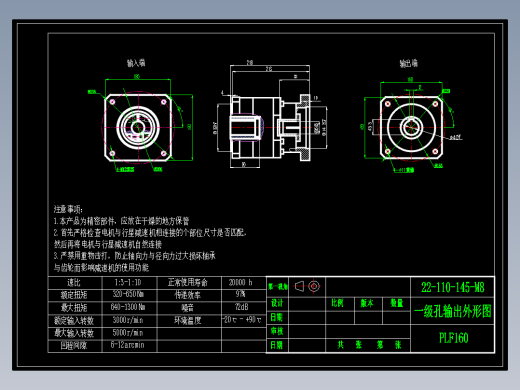Click the '设计' title block cell
This screenshot has width=520, height=390.
tap(277, 303)
